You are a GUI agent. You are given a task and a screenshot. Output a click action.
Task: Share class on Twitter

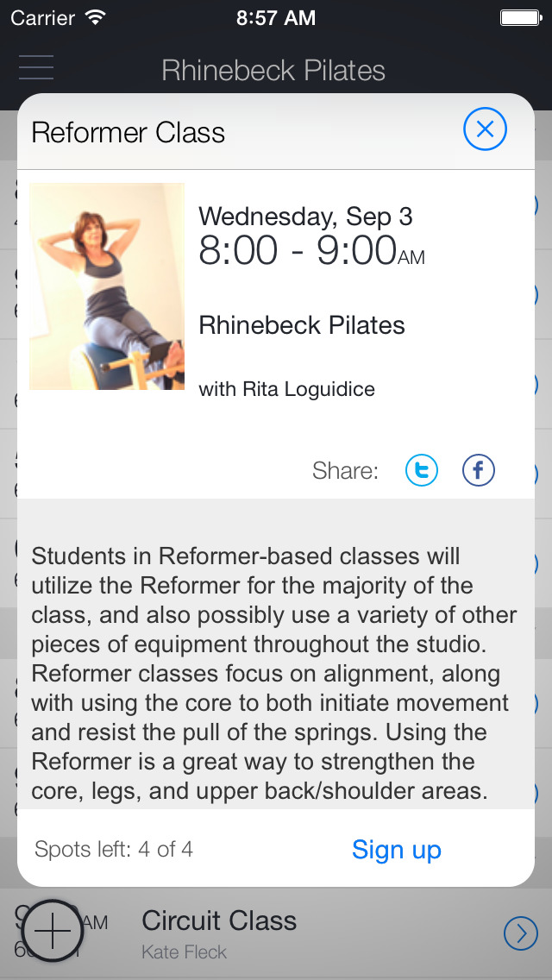pyautogui.click(x=422, y=470)
